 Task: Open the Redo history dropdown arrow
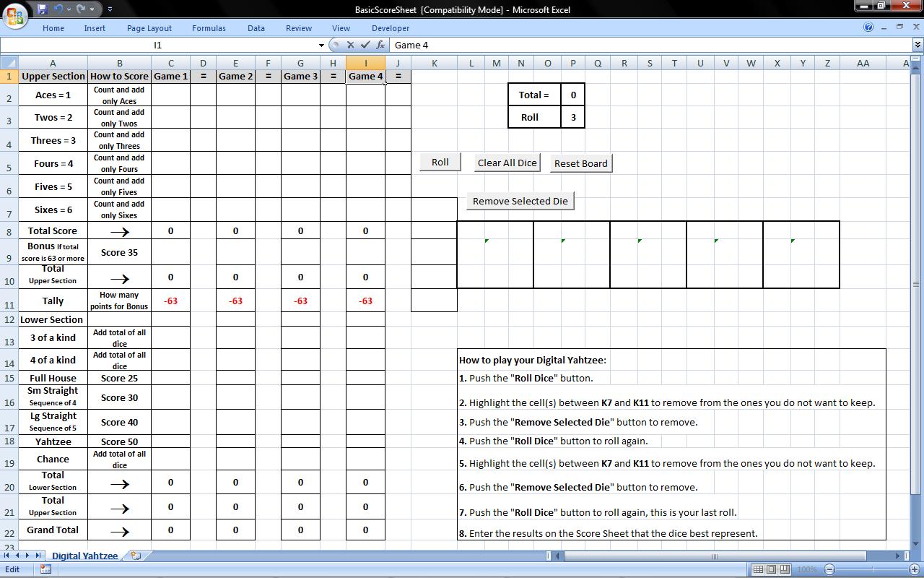point(92,9)
